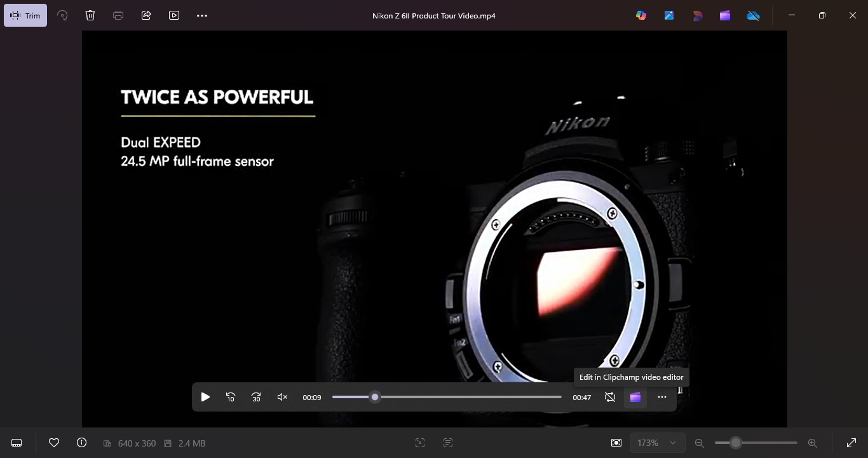Skip forward 30 seconds
Viewport: 868px width, 458px height.
pos(256,397)
